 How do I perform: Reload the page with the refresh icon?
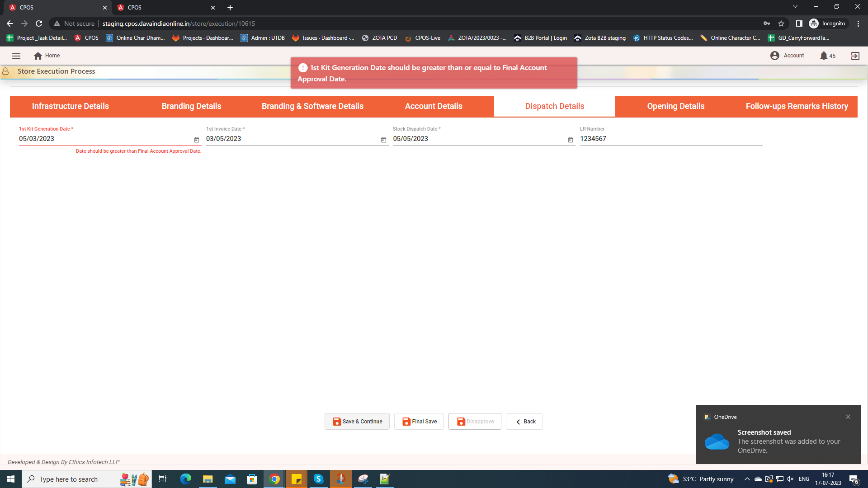tap(39, 23)
